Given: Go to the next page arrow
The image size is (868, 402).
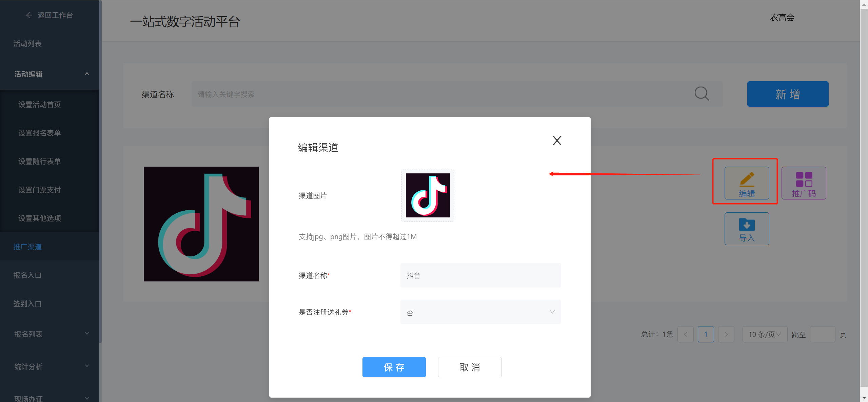Looking at the screenshot, I should [x=726, y=334].
